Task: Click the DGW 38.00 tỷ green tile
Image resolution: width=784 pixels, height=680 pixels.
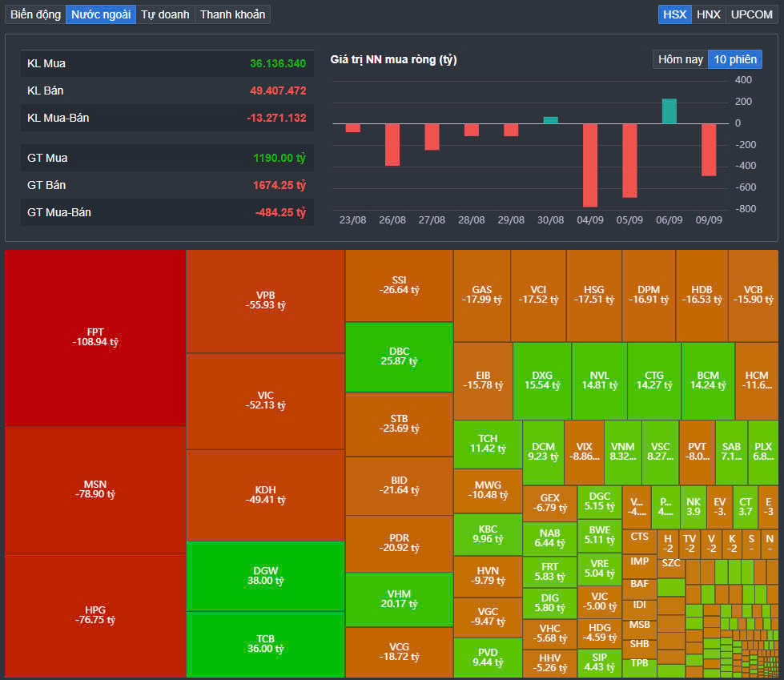Action: point(266,576)
